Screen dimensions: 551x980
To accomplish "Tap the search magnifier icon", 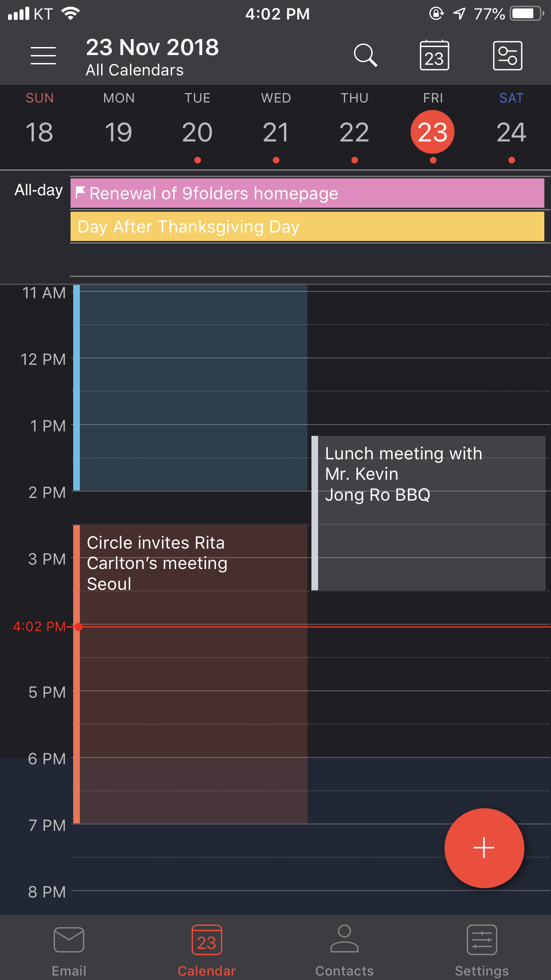I will click(365, 55).
